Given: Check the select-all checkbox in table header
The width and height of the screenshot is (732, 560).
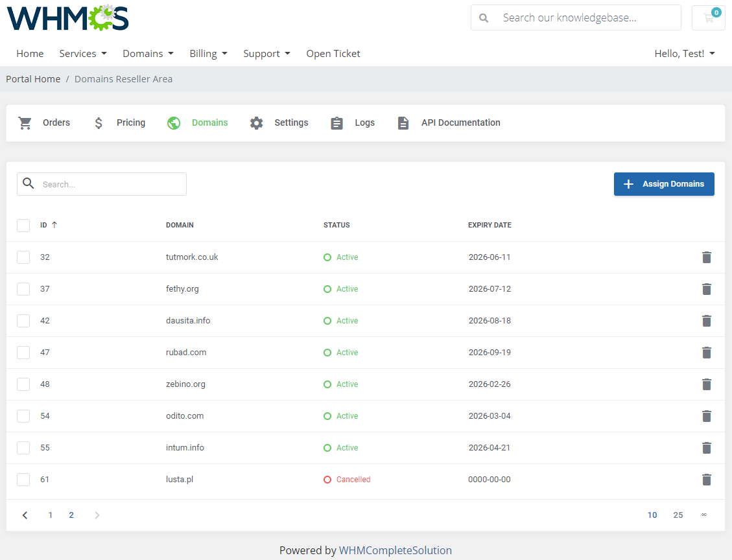Looking at the screenshot, I should point(23,225).
